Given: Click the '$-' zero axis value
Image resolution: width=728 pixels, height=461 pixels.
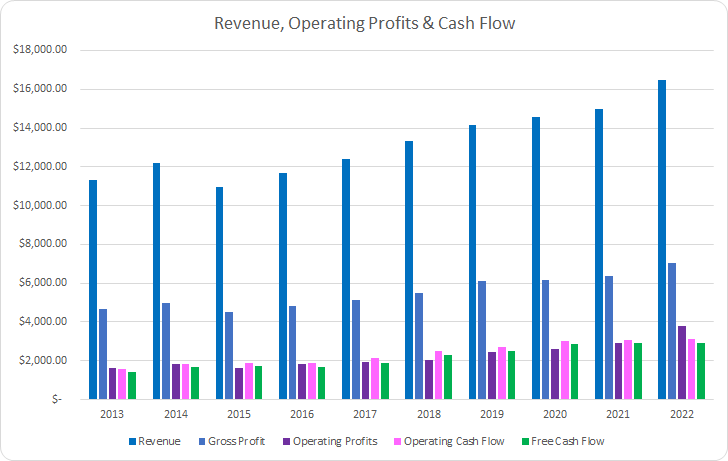Looking at the screenshot, I should pyautogui.click(x=56, y=399).
